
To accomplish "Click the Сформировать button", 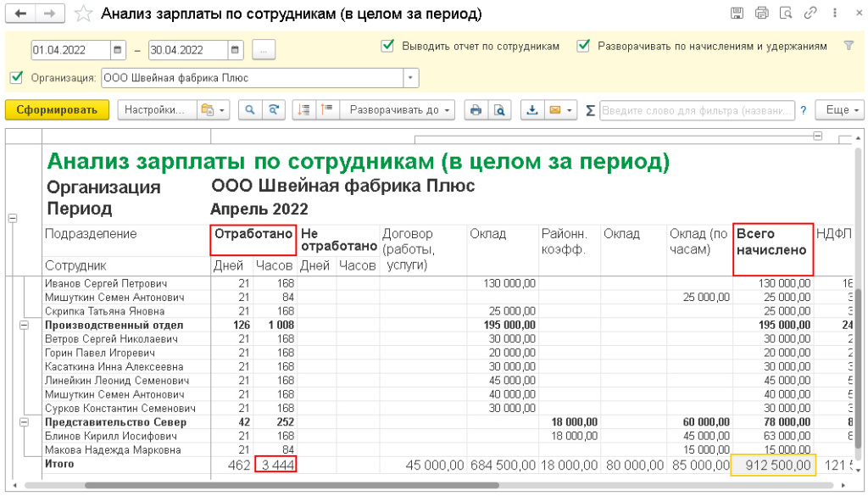I will [x=57, y=110].
